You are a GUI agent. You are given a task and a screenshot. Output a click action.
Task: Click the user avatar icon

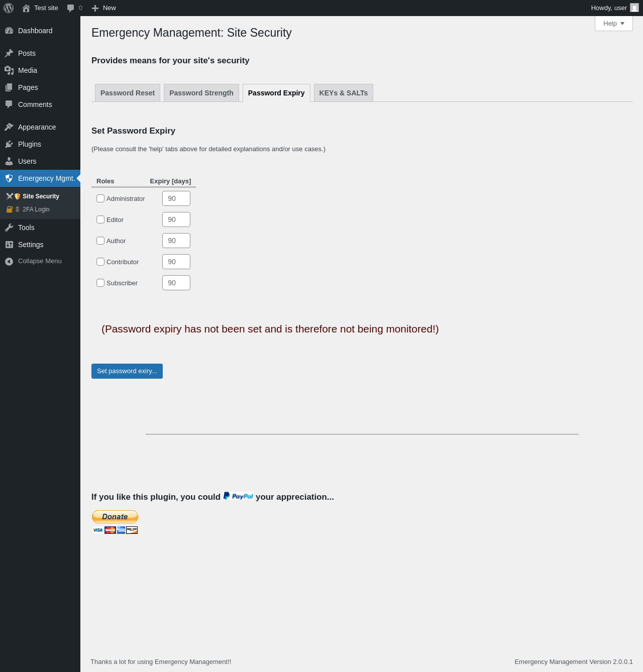click(x=634, y=8)
